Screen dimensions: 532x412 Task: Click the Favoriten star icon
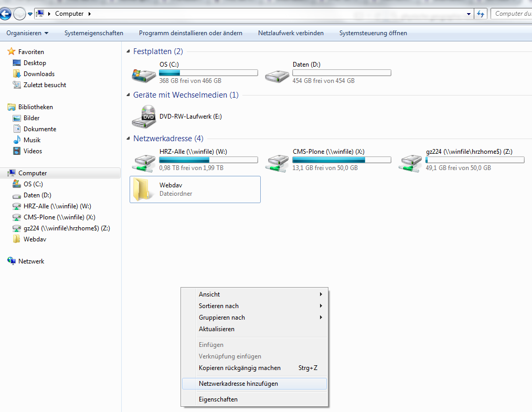pyautogui.click(x=12, y=51)
